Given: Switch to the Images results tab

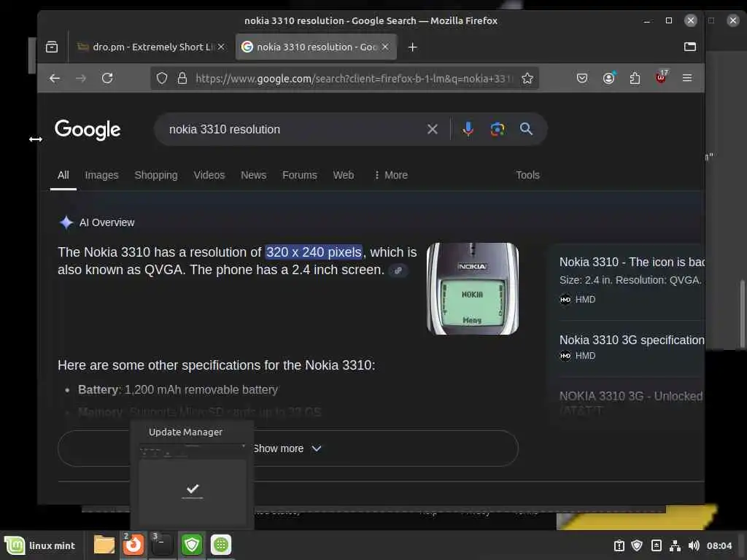Looking at the screenshot, I should [x=101, y=175].
